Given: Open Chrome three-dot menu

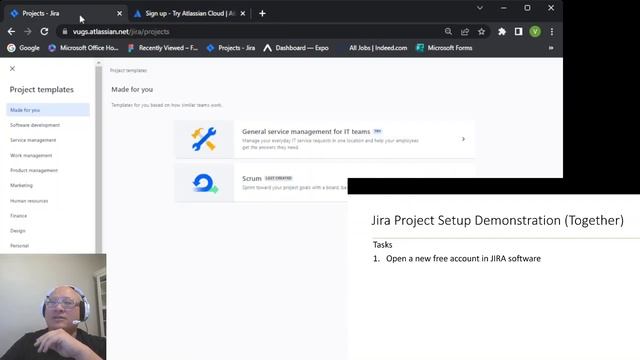Looking at the screenshot, I should (x=552, y=31).
